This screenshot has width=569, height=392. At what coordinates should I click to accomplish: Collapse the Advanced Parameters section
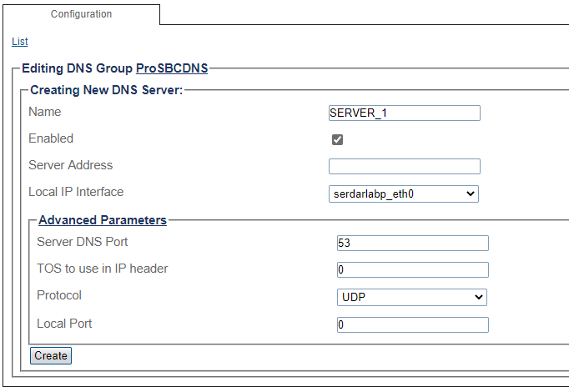(x=103, y=220)
